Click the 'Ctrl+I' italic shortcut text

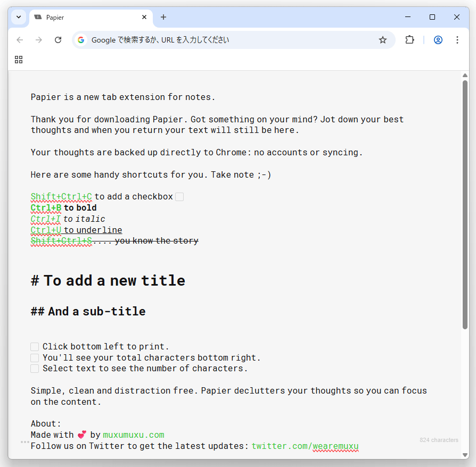(46, 219)
